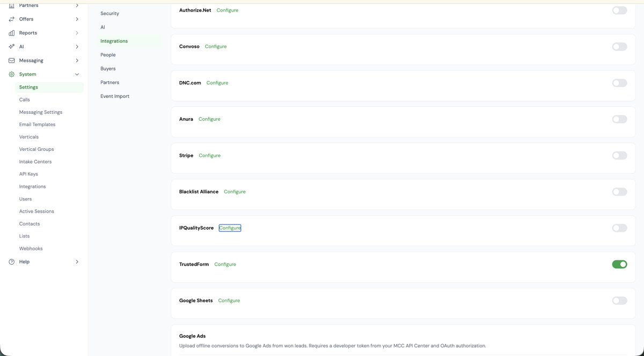
Task: Open Intake Centers in sidebar
Action: click(x=35, y=162)
